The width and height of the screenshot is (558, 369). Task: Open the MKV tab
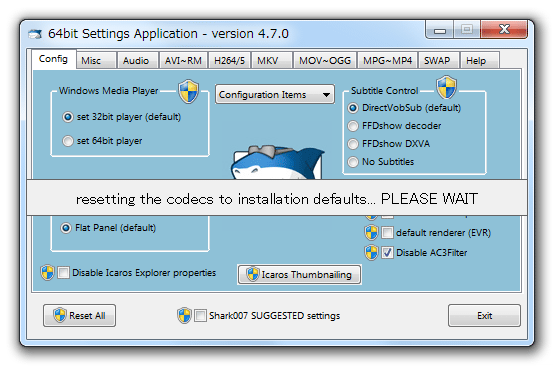(x=272, y=60)
